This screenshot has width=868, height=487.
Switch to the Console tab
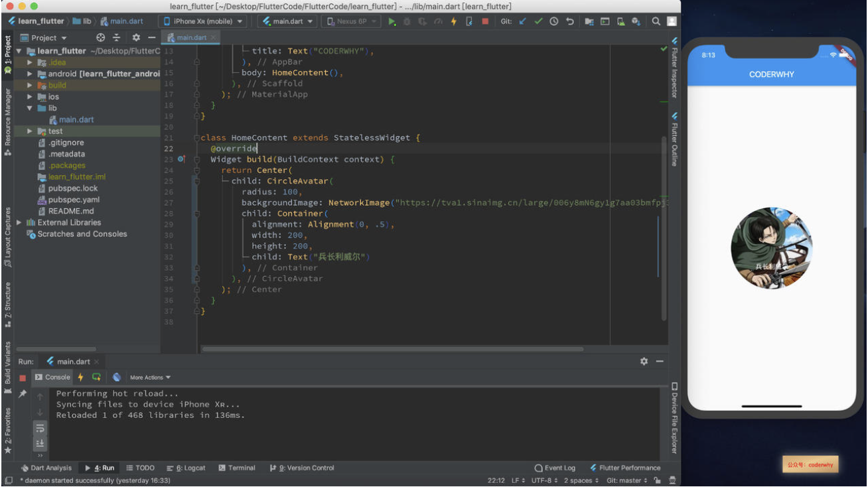(x=52, y=378)
